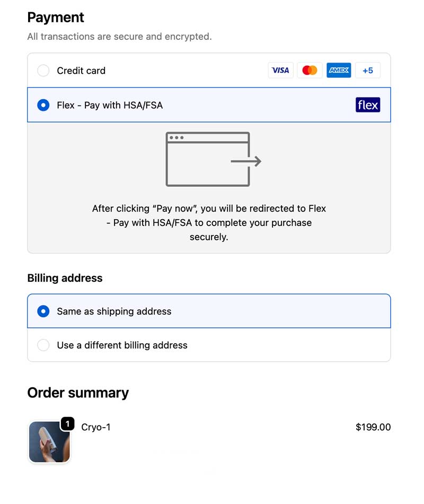Select Flex - Pay with HSA/FSA
The image size is (424, 504).
pyautogui.click(x=43, y=105)
